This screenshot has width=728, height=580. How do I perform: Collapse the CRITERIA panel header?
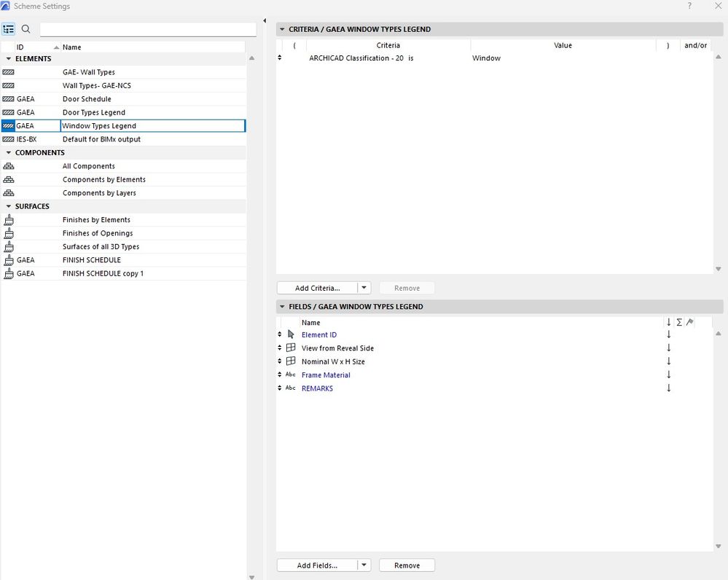tap(282, 29)
